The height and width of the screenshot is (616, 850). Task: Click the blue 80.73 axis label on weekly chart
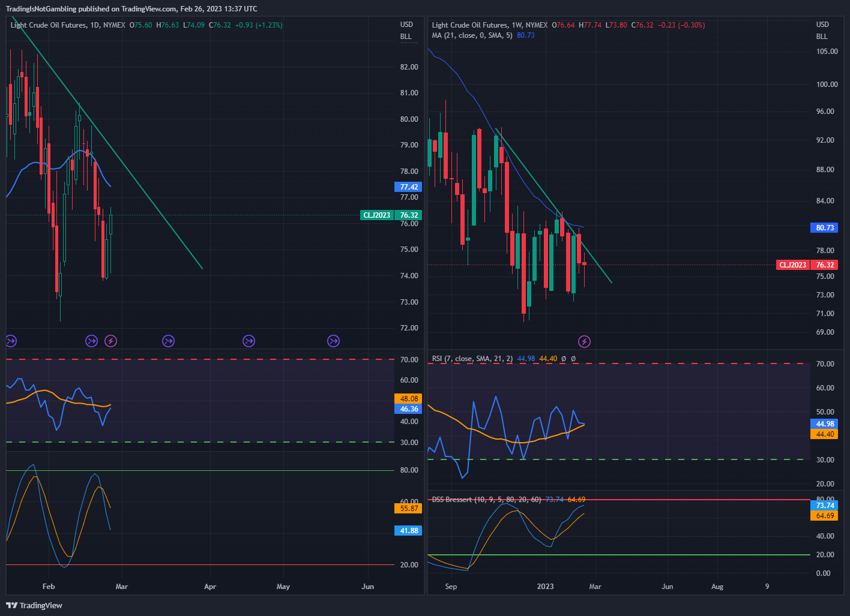(x=825, y=227)
